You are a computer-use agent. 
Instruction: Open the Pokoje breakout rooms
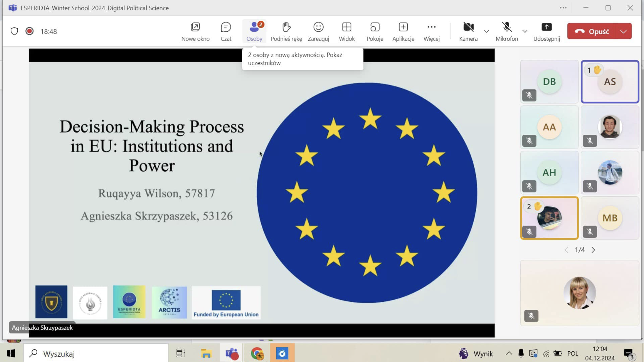375,31
